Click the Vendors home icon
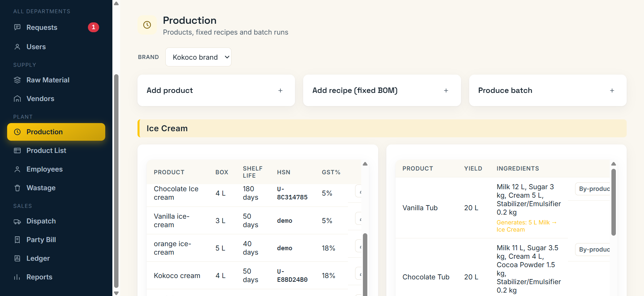 [x=17, y=99]
